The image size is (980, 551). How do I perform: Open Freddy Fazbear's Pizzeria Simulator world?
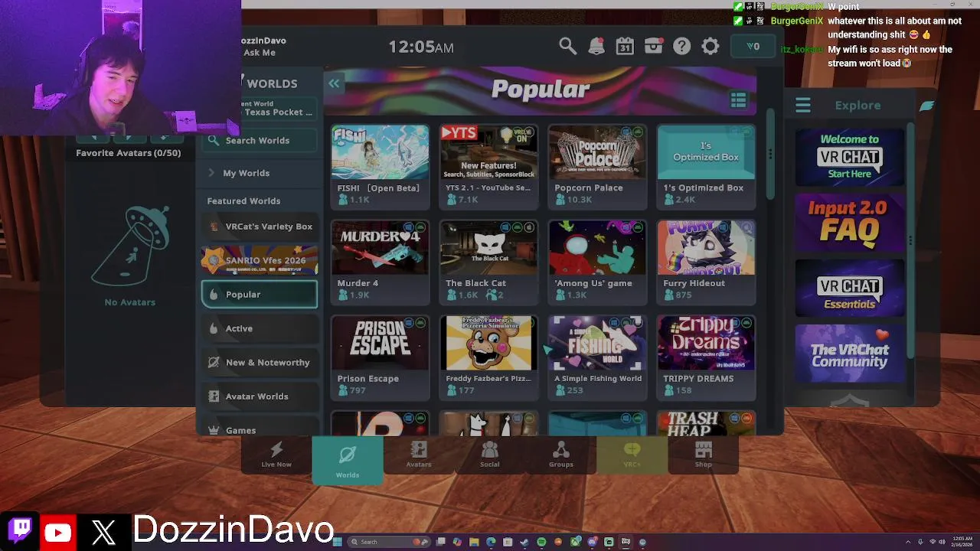[488, 357]
